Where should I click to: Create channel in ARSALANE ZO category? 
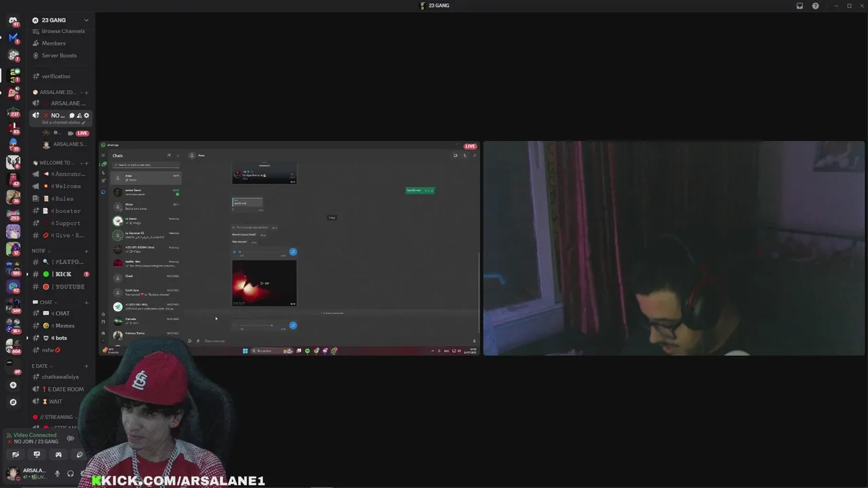point(86,92)
